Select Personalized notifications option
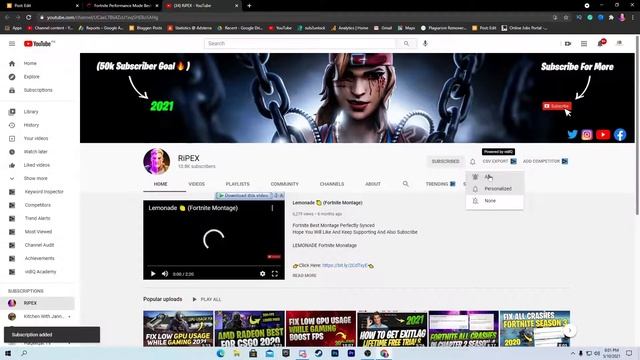Image resolution: width=640 pixels, height=360 pixels. tap(495, 189)
